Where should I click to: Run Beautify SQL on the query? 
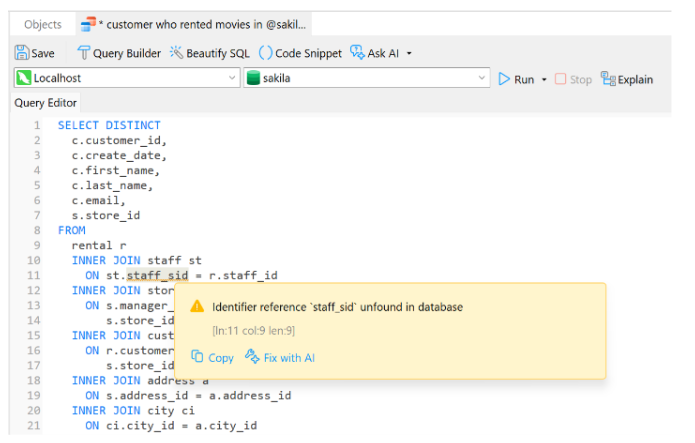(210, 53)
